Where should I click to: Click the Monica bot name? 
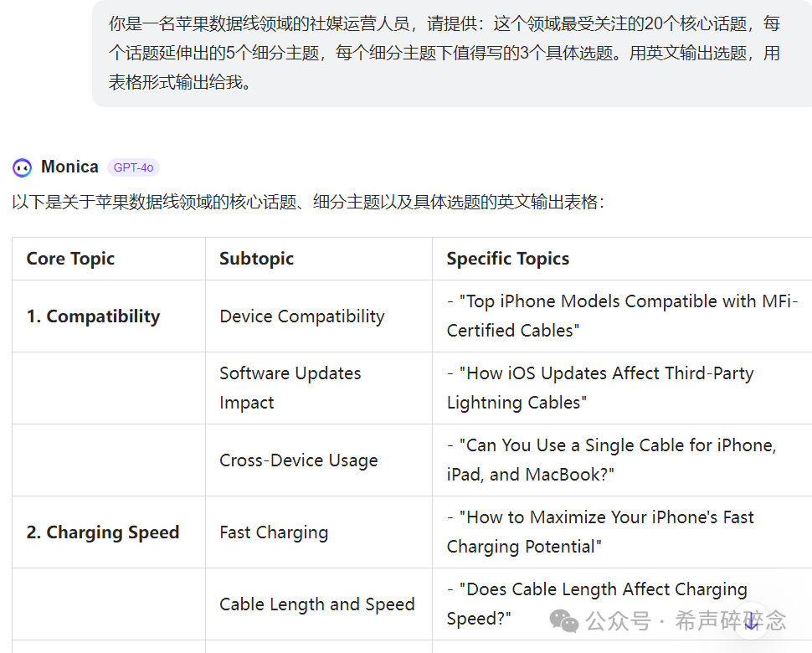[69, 167]
